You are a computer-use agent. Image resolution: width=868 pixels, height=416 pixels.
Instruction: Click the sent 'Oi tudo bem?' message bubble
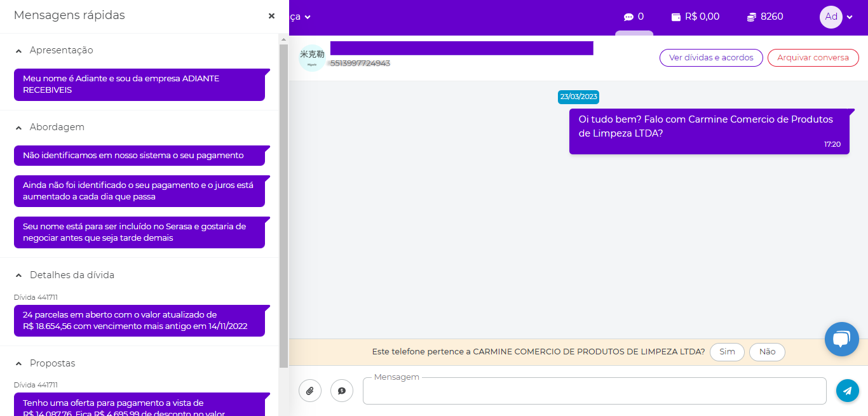(709, 131)
